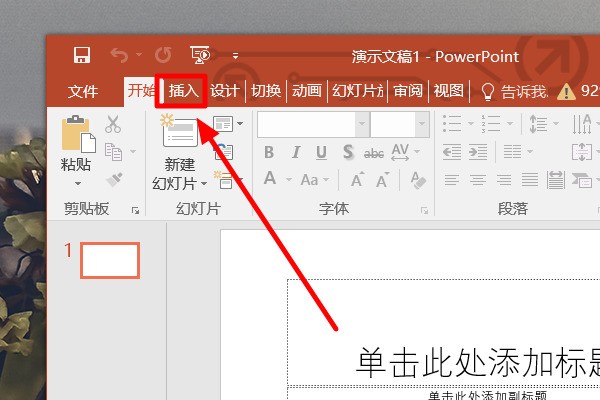600x400 pixels.
Task: Toggle Italic formatting
Action: 295,153
